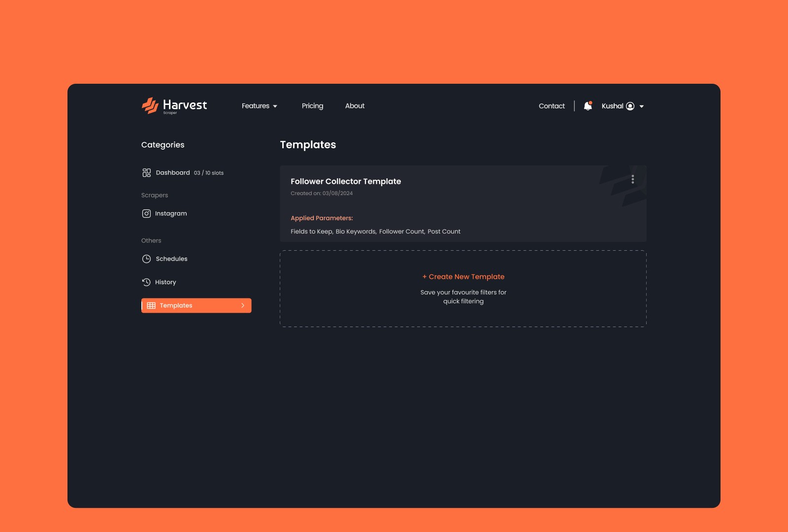The height and width of the screenshot is (532, 788).
Task: Click the Bio Keywords parameter
Action: pos(356,232)
